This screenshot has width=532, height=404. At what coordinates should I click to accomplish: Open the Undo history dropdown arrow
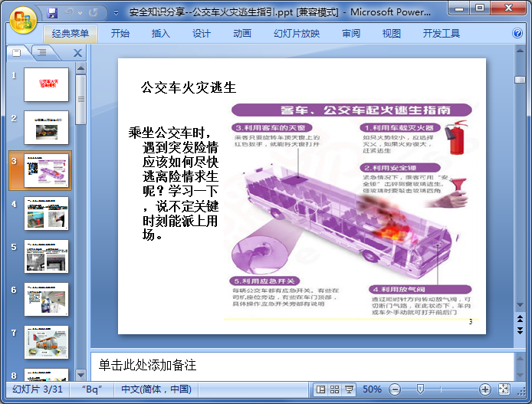click(80, 13)
